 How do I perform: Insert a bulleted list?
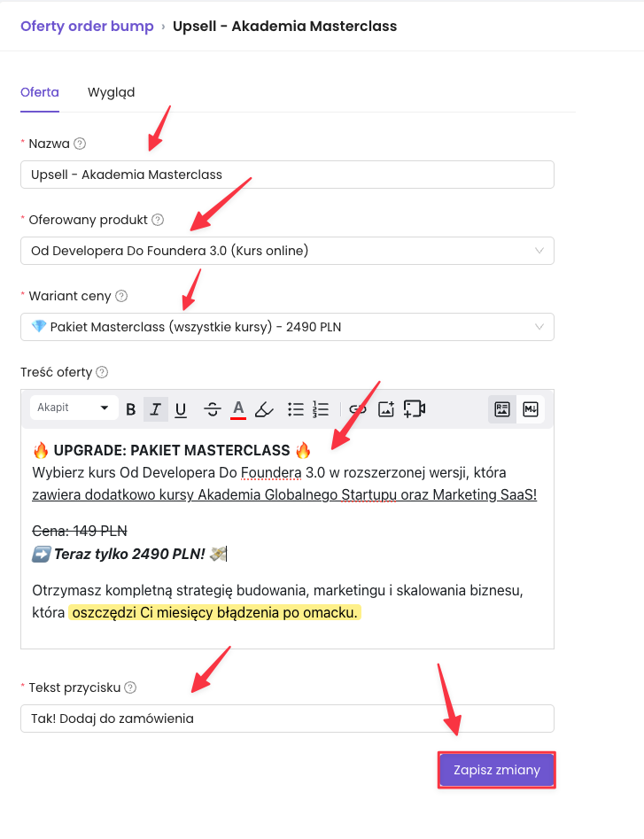[x=296, y=408]
